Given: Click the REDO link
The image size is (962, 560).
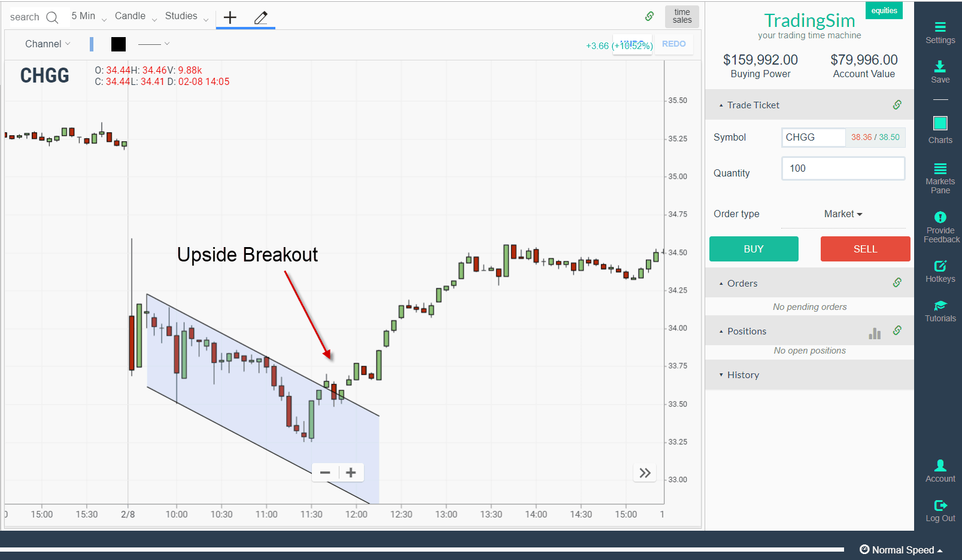Looking at the screenshot, I should tap(673, 44).
